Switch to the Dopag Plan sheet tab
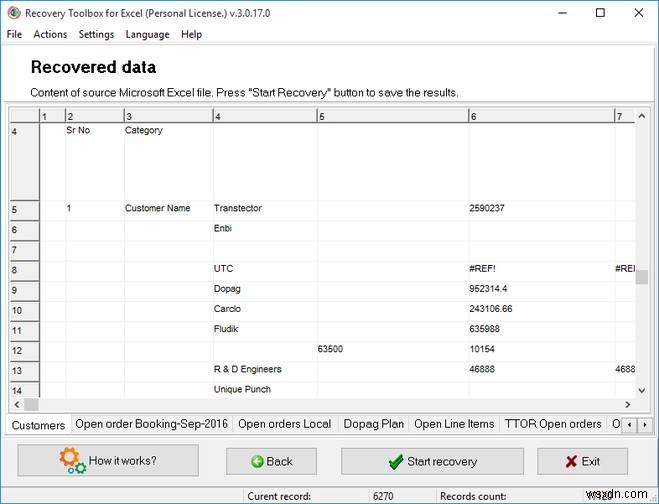659x504 pixels. pyautogui.click(x=374, y=424)
